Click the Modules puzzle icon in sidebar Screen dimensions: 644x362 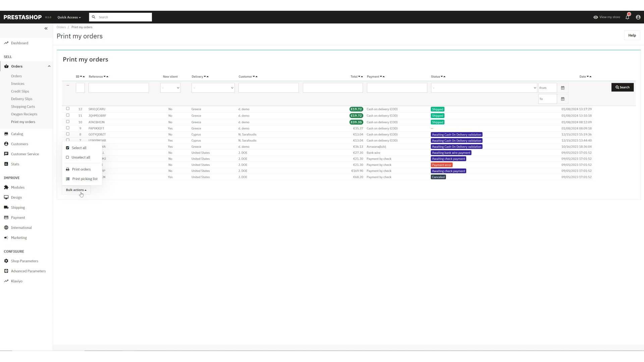6,187
